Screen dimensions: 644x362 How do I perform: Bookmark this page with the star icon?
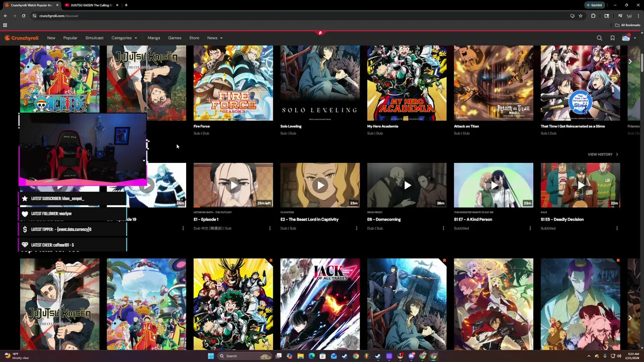[581, 16]
